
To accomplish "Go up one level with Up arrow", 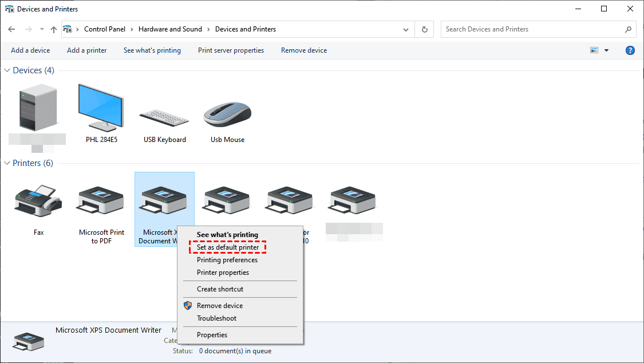I will [x=54, y=30].
